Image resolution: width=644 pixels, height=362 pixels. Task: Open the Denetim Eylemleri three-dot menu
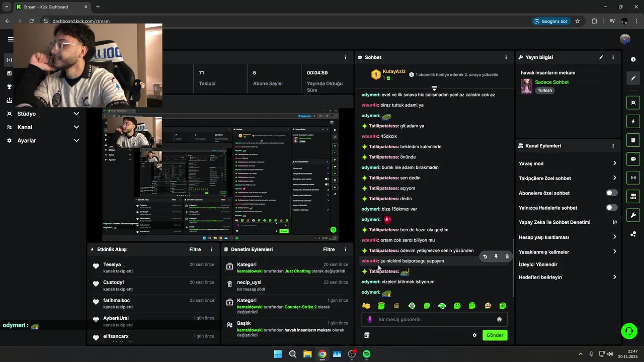(345, 249)
